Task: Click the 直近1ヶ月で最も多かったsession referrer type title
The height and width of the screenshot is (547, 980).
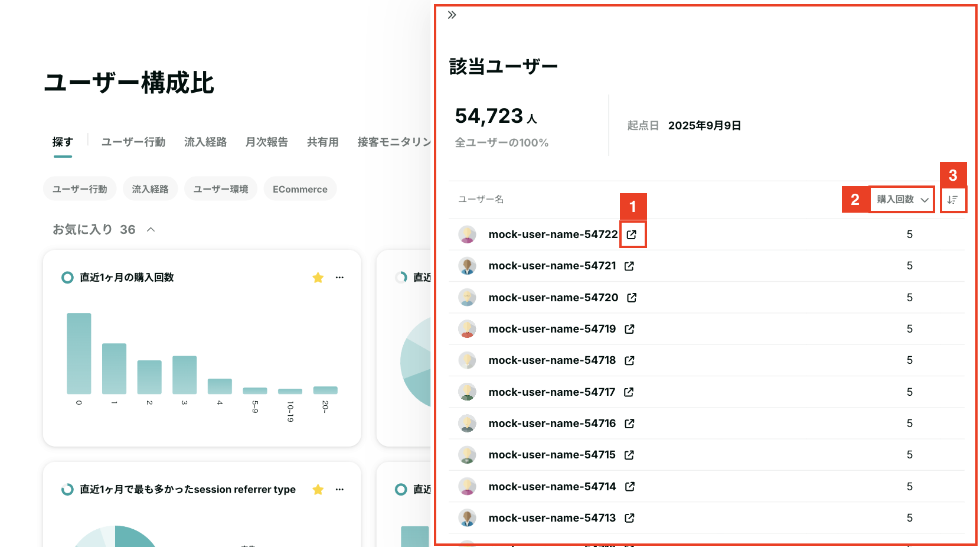Action: click(x=188, y=490)
